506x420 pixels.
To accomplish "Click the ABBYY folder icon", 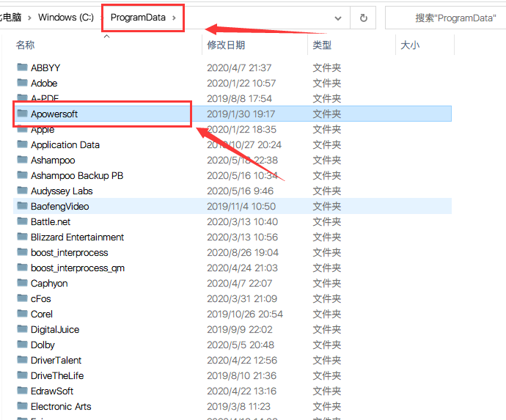I will [x=22, y=67].
